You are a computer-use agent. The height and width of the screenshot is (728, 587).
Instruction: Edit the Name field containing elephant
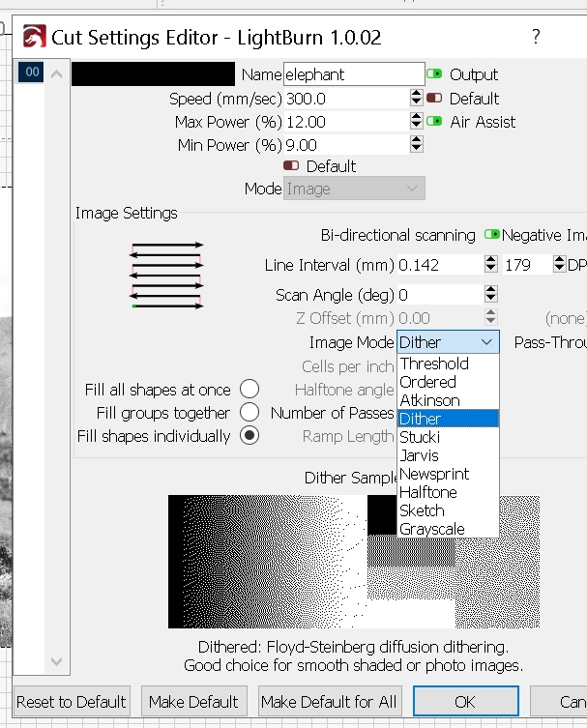[354, 74]
